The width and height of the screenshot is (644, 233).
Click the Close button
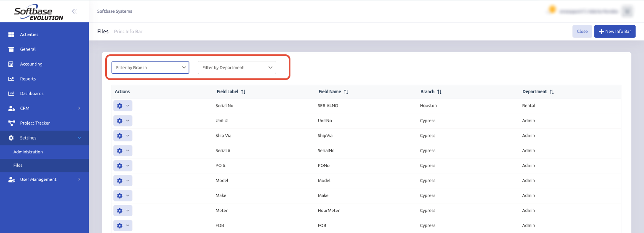point(582,32)
